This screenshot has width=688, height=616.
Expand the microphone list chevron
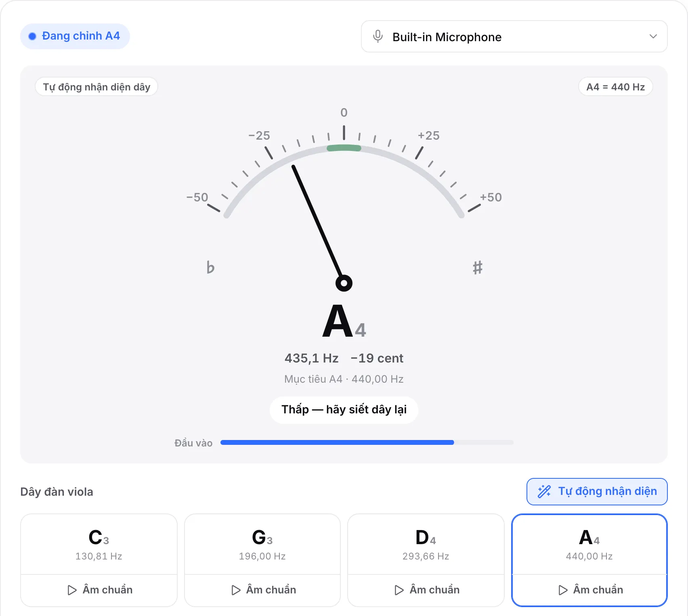click(x=653, y=36)
